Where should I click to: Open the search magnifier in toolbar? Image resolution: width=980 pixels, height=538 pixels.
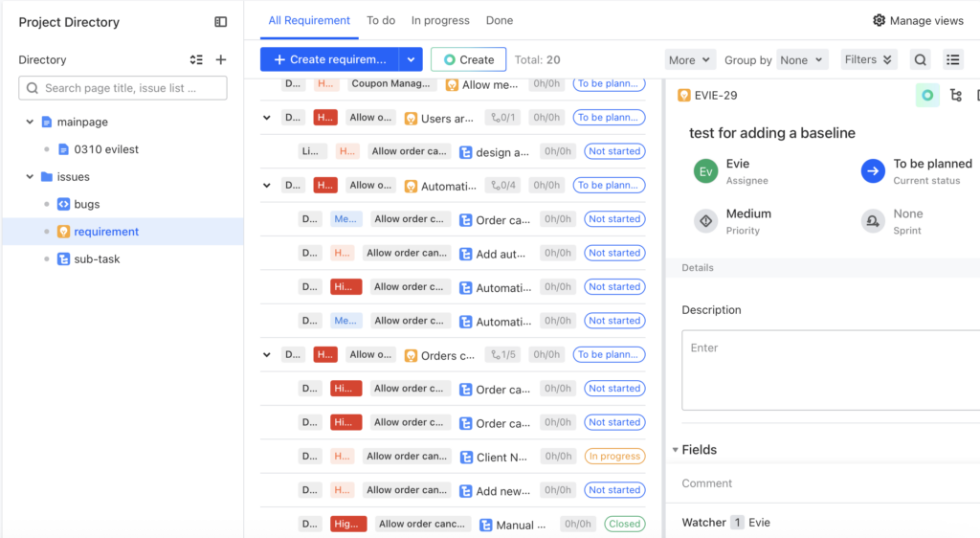pyautogui.click(x=920, y=59)
